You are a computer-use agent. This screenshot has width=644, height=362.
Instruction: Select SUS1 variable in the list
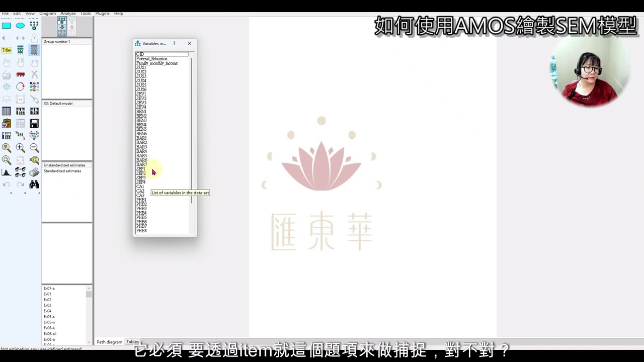click(141, 67)
